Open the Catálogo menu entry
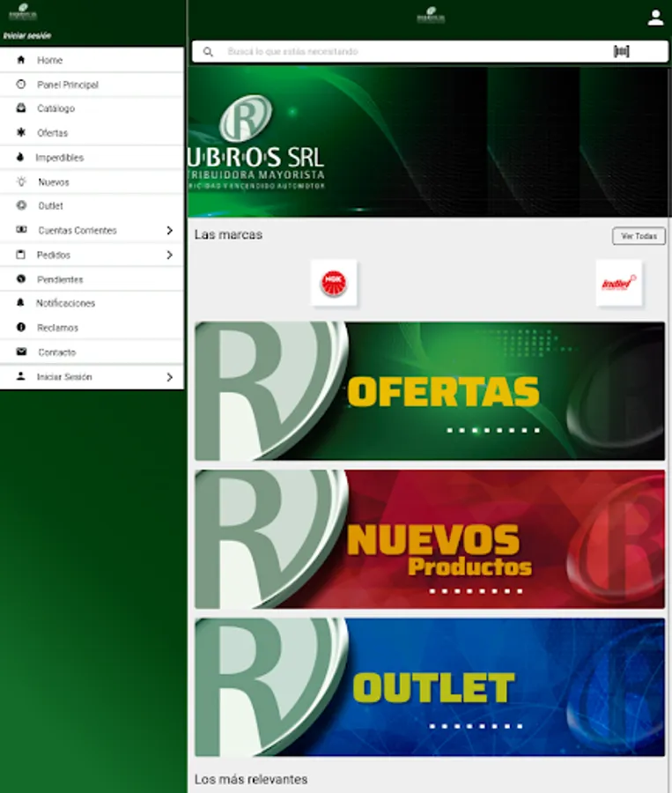The height and width of the screenshot is (793, 672). point(92,108)
